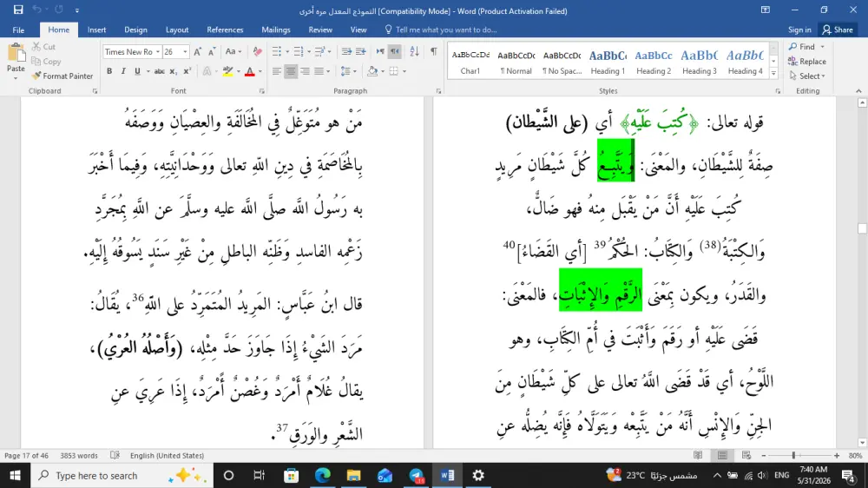Set left-to-right text direction
Screen dimensions: 868x488
tap(380, 51)
